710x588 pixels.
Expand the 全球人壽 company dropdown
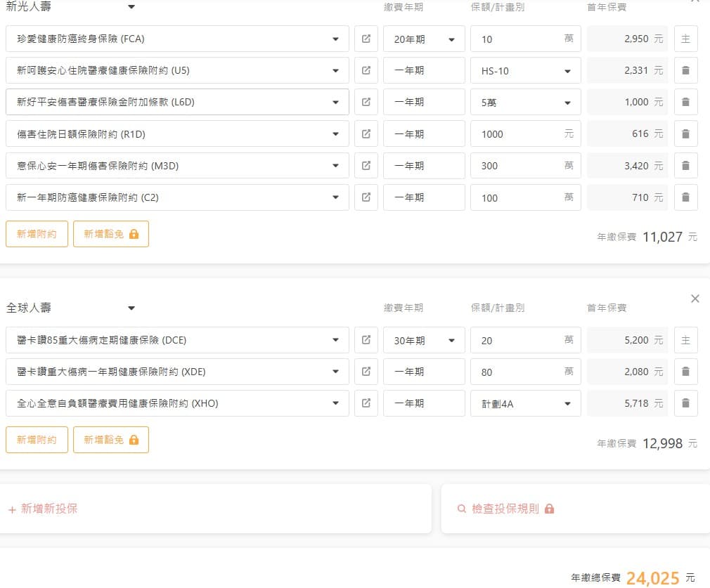(x=131, y=308)
